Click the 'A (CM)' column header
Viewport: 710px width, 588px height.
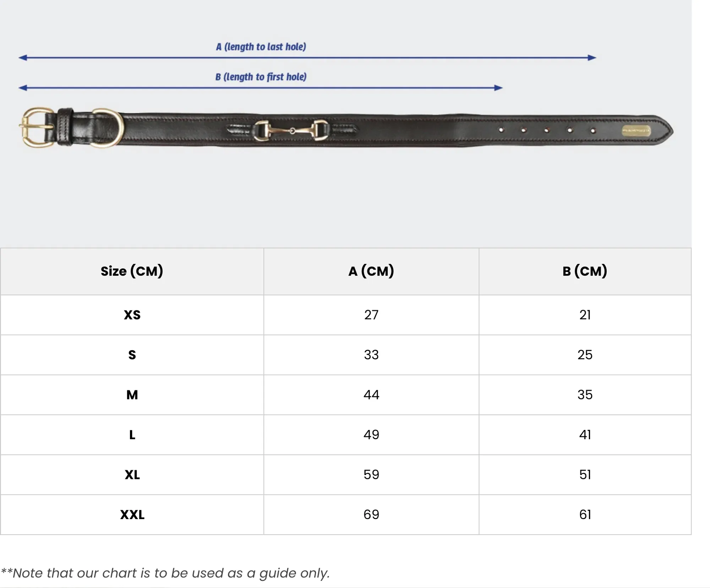(x=371, y=271)
